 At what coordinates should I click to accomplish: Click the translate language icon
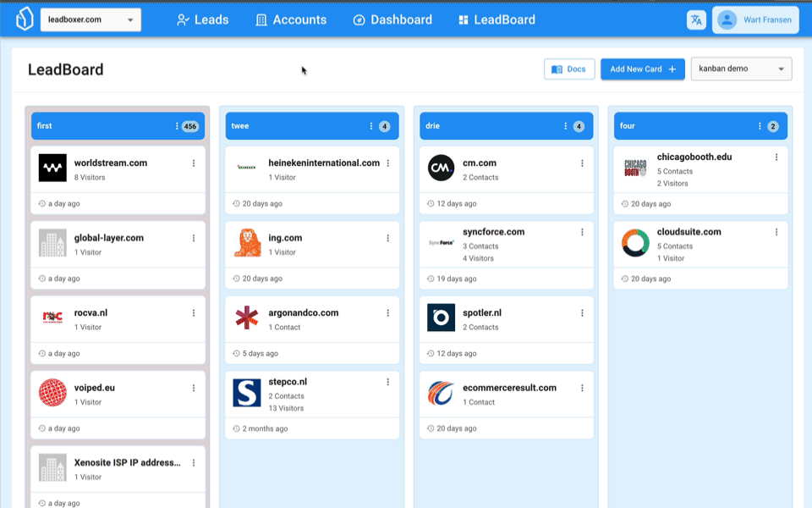tap(696, 19)
